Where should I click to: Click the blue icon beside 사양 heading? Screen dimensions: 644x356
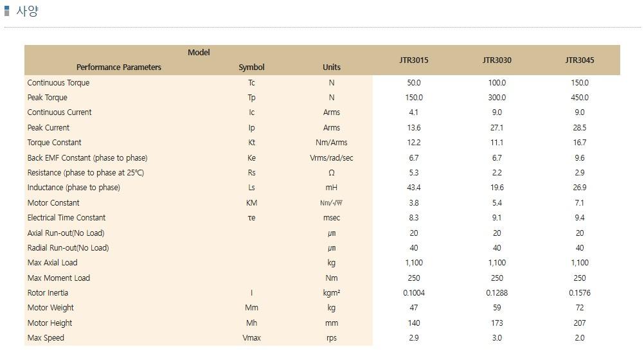pos(6,10)
